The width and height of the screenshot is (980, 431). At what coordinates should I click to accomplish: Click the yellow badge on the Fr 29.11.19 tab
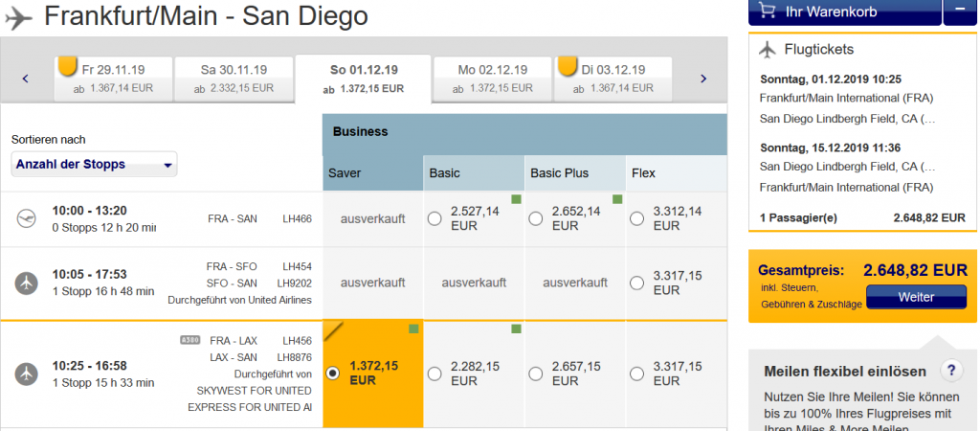pos(68,65)
